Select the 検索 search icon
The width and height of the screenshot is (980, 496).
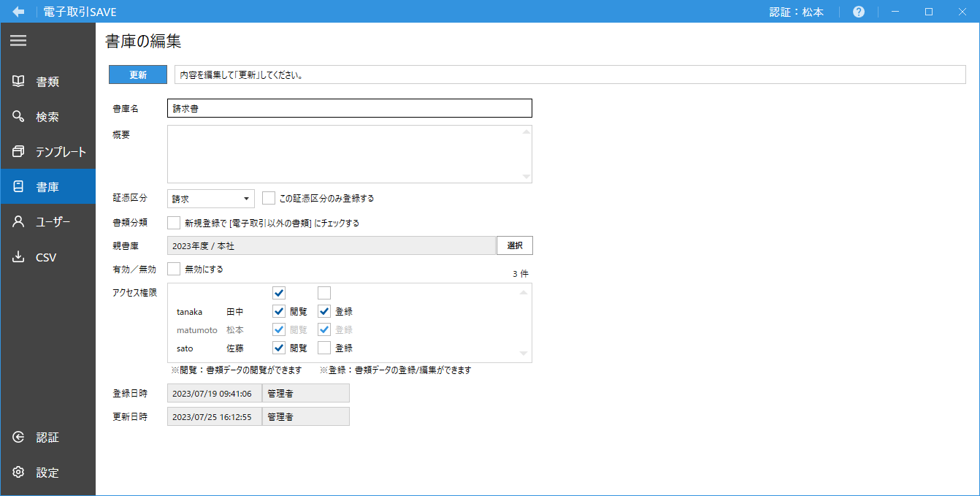[x=47, y=116]
